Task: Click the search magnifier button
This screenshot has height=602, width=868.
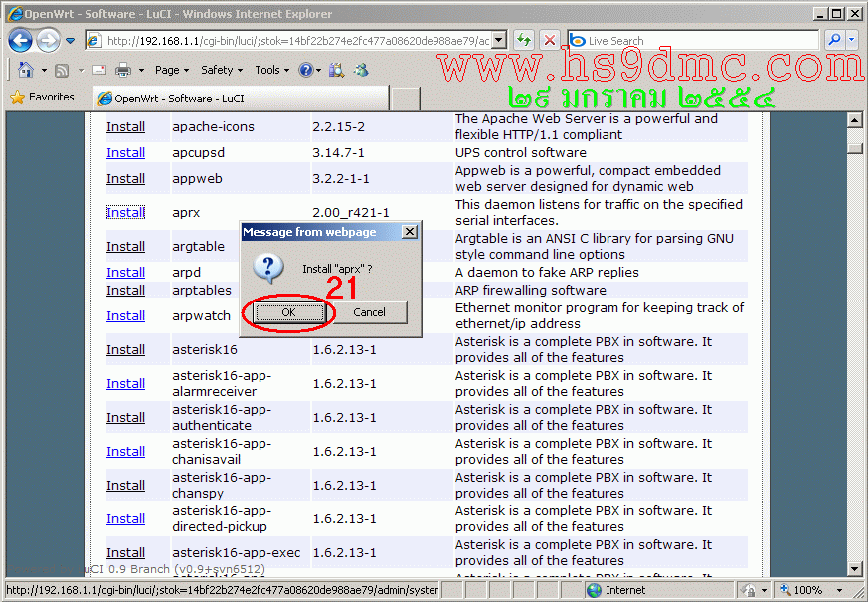Action: pyautogui.click(x=834, y=40)
